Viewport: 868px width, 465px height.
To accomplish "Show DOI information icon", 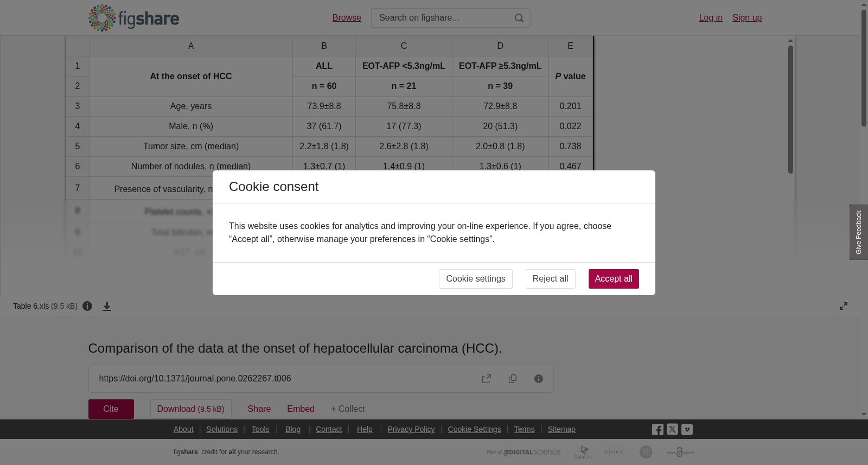I will pos(539,379).
